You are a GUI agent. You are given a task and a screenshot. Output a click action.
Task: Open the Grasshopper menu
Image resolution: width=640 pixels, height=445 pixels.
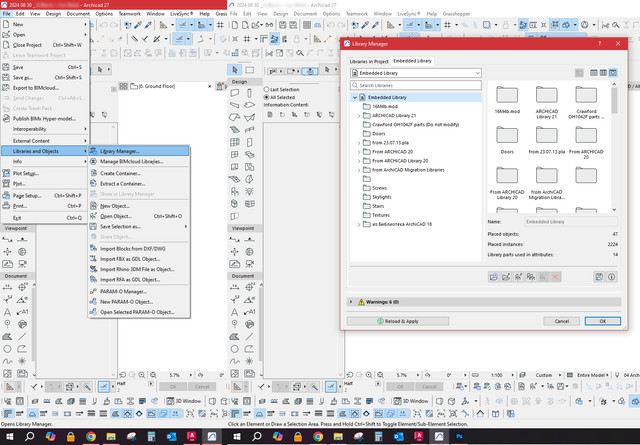pyautogui.click(x=456, y=13)
